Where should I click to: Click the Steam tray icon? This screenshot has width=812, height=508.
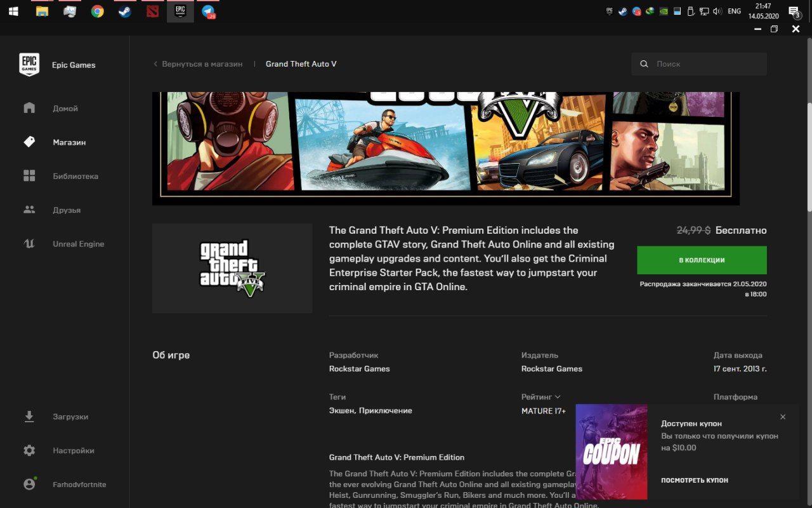[623, 11]
